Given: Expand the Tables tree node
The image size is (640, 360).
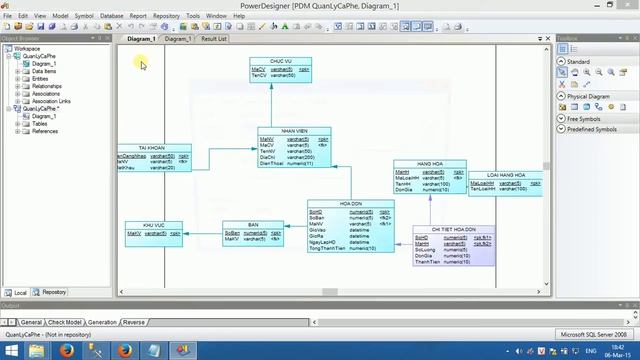Looking at the screenshot, I should point(18,124).
